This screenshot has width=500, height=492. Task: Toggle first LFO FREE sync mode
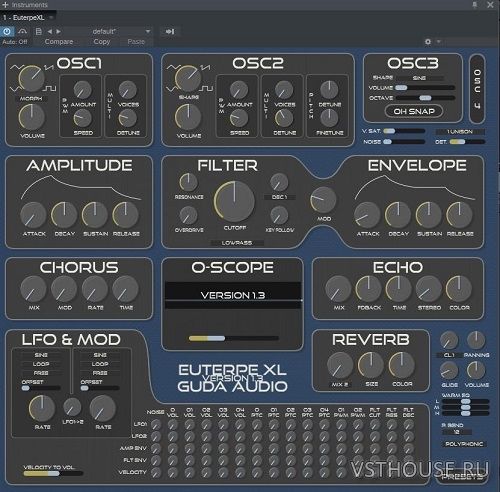(x=41, y=373)
